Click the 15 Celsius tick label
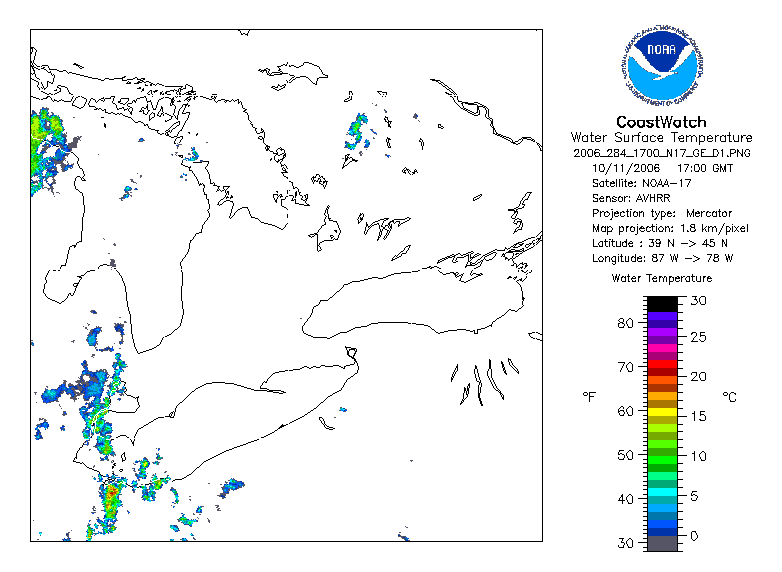The height and width of the screenshot is (572, 782). 698,416
